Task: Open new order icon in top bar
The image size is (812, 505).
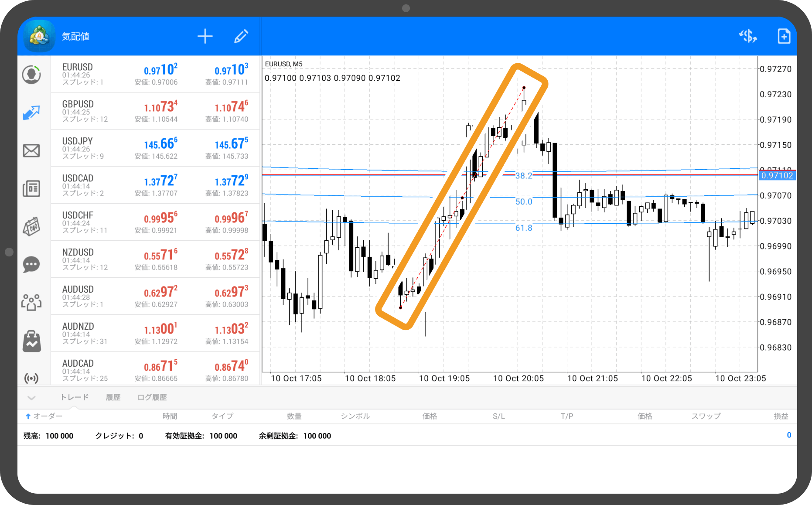Action: 784,37
